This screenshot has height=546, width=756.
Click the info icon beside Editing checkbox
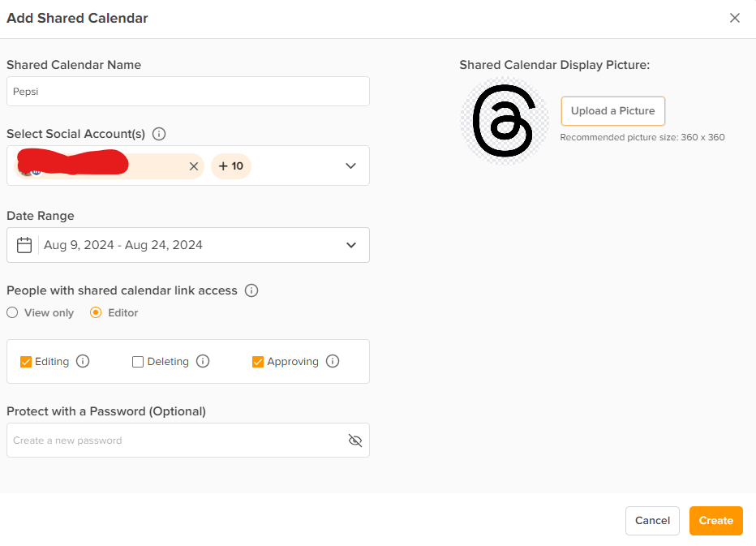coord(83,361)
